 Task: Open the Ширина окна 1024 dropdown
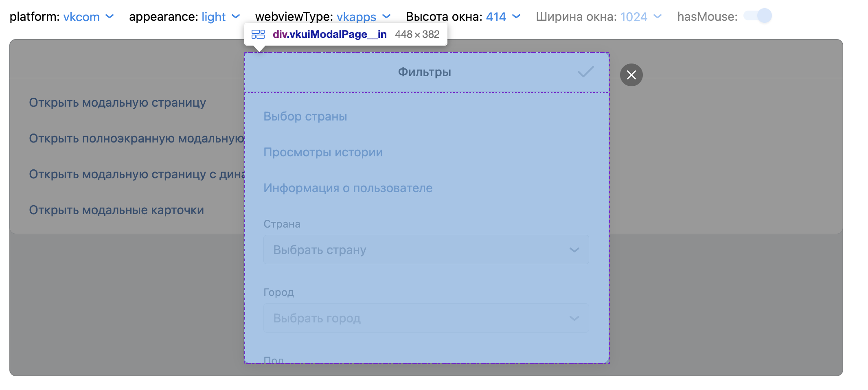click(x=641, y=17)
